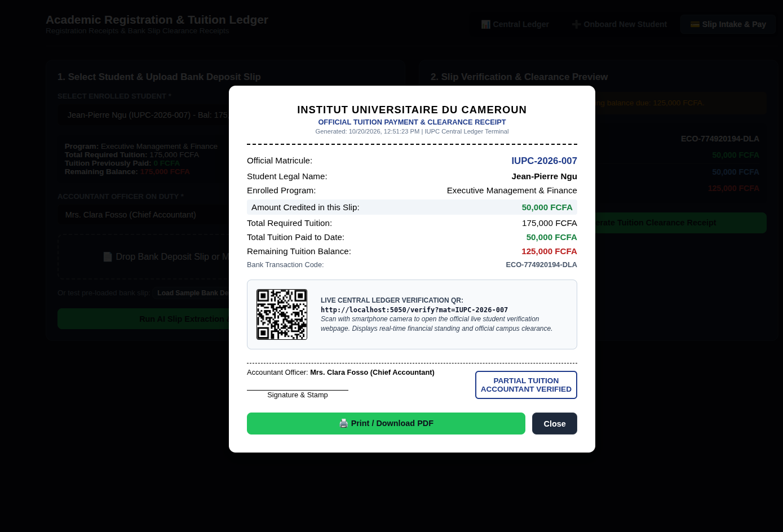
Task: Click the Tuition Previously Paid line in student summary
Action: point(122,163)
